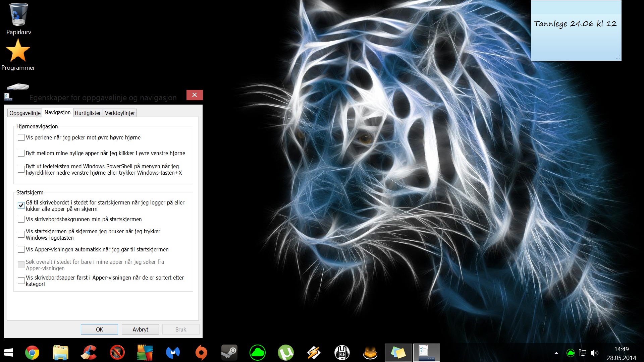Open the BLE floppy disk icon in the taskbar

tap(342, 353)
